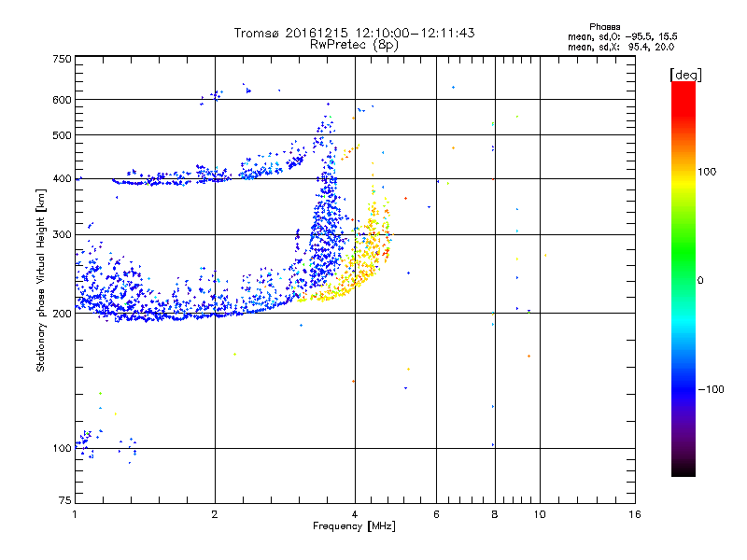Image resolution: width=747 pixels, height=560 pixels.
Task: Click the '[deg]' colorbar unit label
Action: pos(685,75)
